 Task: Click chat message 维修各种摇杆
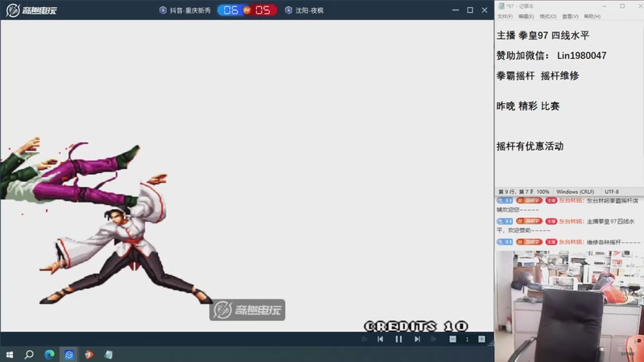coord(568,242)
